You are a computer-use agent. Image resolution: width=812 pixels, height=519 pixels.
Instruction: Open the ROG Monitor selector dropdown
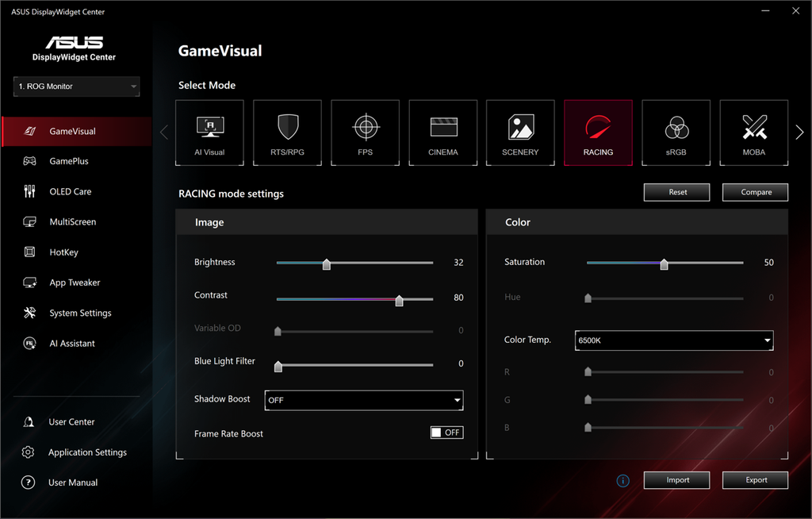click(77, 86)
